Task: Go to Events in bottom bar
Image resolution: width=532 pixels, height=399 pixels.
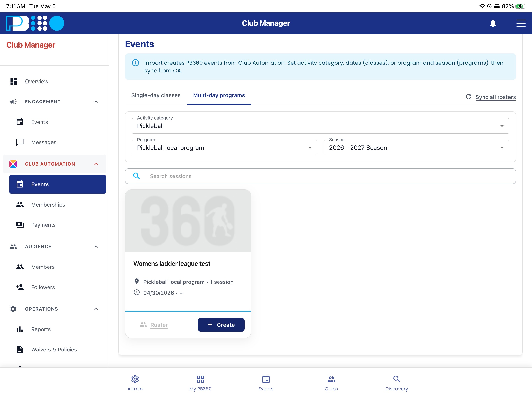Action: click(x=266, y=383)
